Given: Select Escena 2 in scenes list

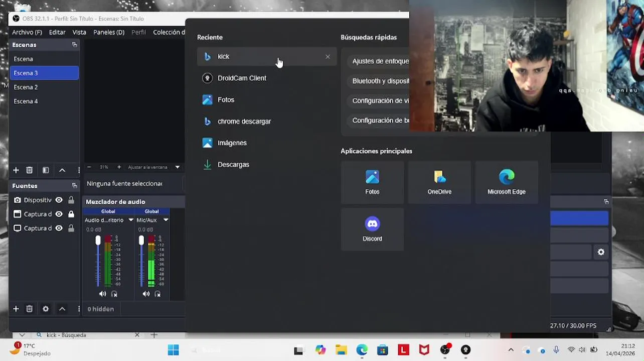Looking at the screenshot, I should [x=44, y=87].
